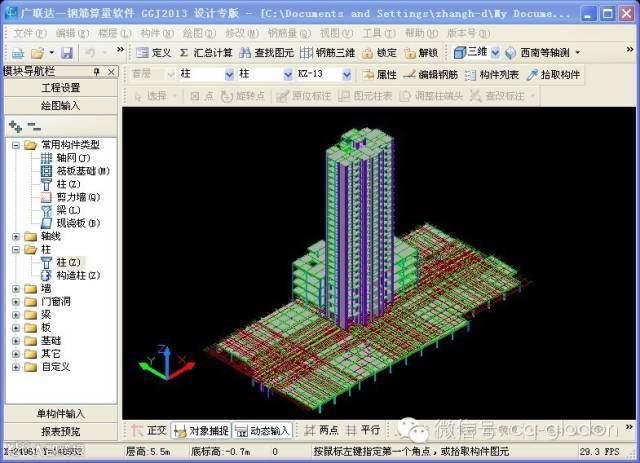Click the 报表预览 panel button
This screenshot has width=640, height=463.
coord(61,432)
